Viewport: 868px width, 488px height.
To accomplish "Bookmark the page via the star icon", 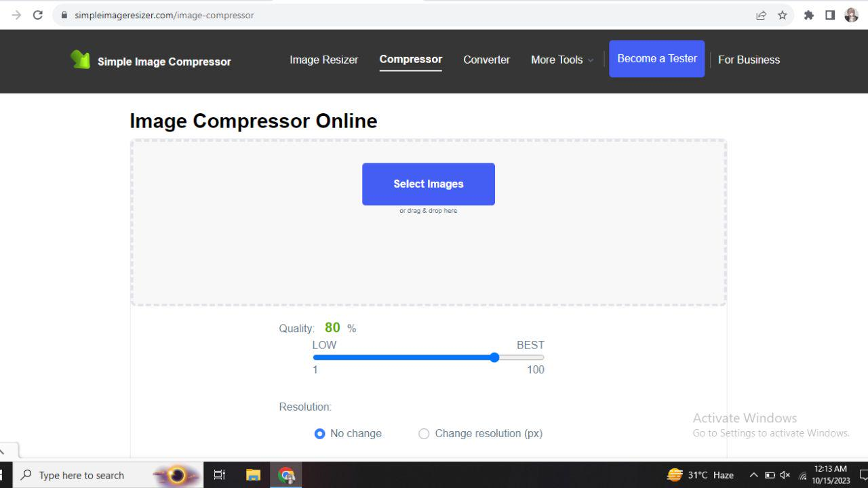I will point(783,14).
